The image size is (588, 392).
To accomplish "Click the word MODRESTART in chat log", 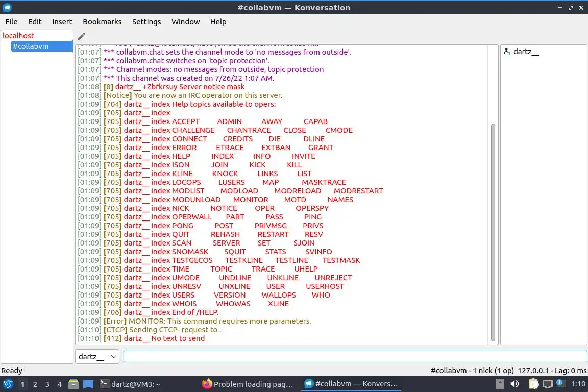I will pyautogui.click(x=358, y=191).
